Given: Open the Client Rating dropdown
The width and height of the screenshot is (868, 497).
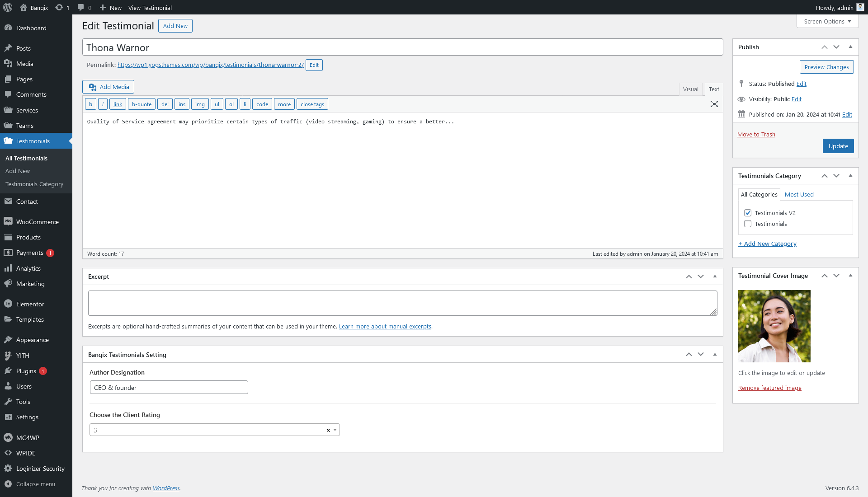Looking at the screenshot, I should [x=335, y=430].
